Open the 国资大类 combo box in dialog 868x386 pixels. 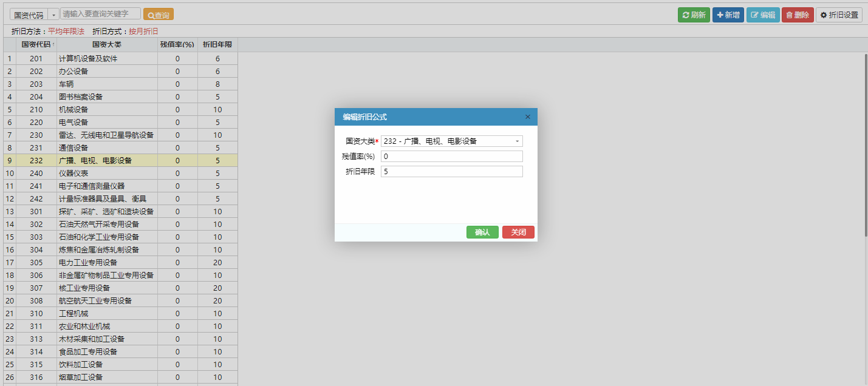517,141
